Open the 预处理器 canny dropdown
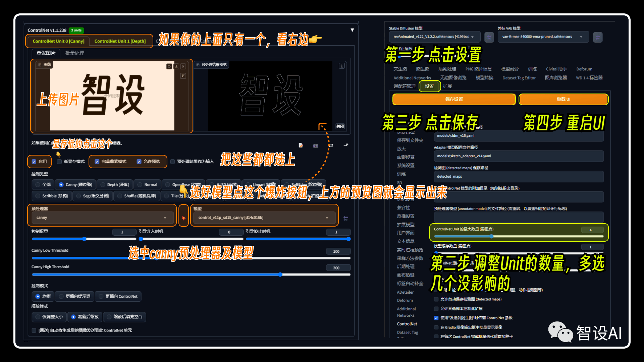Image resolution: width=644 pixels, height=362 pixels. 102,218
